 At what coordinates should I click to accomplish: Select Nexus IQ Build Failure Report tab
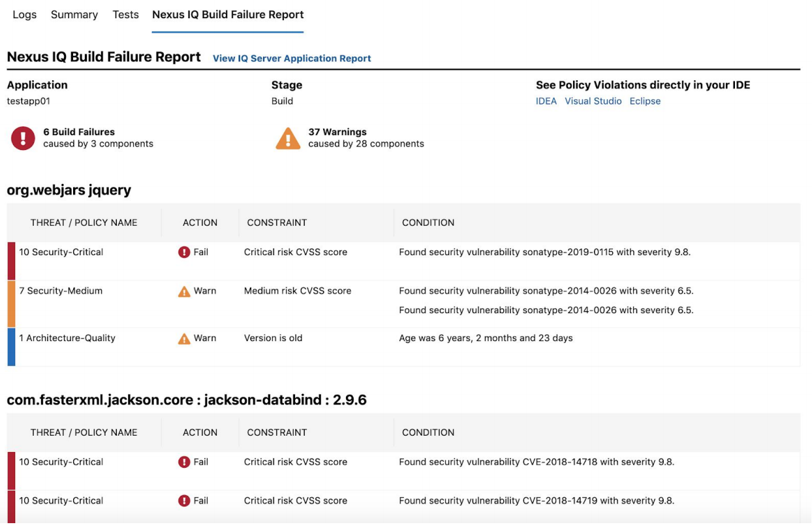[228, 14]
